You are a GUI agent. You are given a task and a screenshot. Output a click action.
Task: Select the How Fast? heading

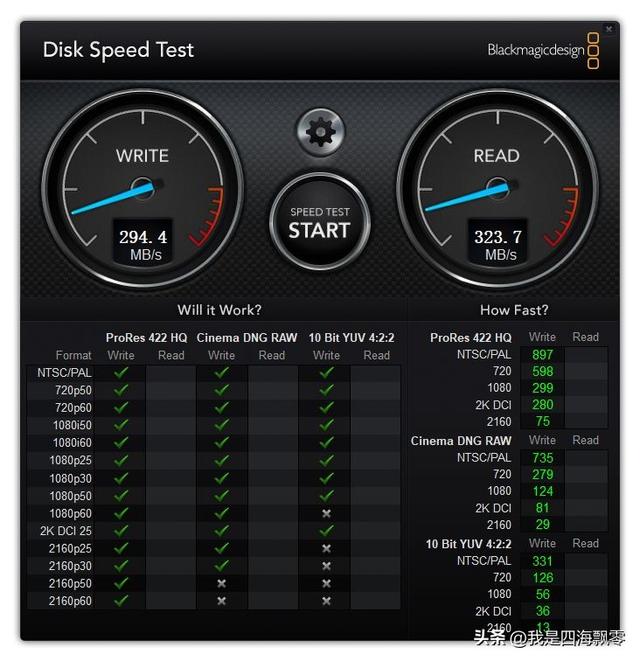point(514,310)
